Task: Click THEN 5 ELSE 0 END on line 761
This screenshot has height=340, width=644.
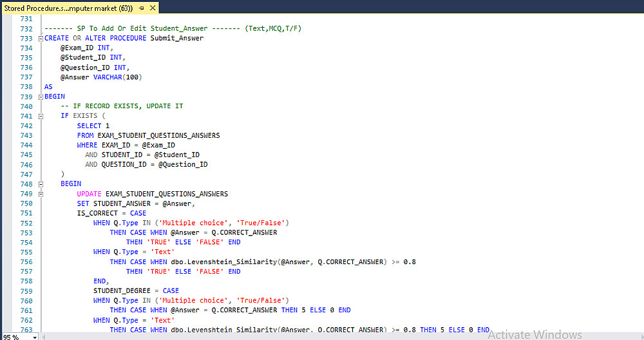Action: [x=316, y=310]
